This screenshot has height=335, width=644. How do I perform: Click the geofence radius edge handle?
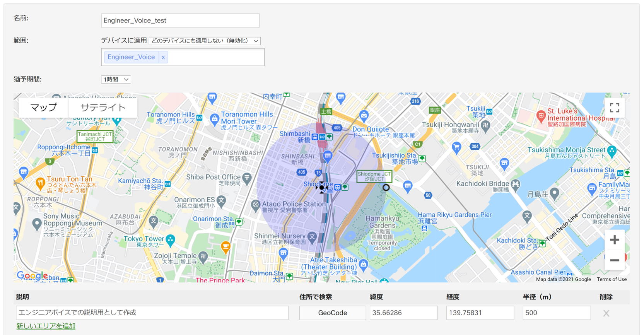[x=386, y=188]
